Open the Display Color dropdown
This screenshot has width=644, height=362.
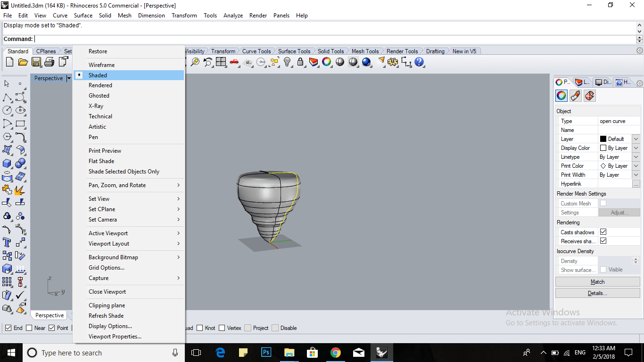tap(636, 148)
